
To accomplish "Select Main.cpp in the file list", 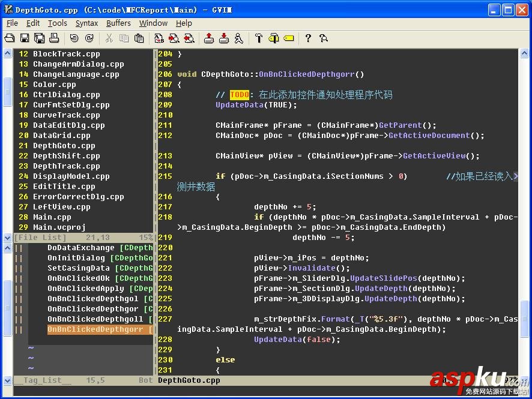I will click(52, 217).
